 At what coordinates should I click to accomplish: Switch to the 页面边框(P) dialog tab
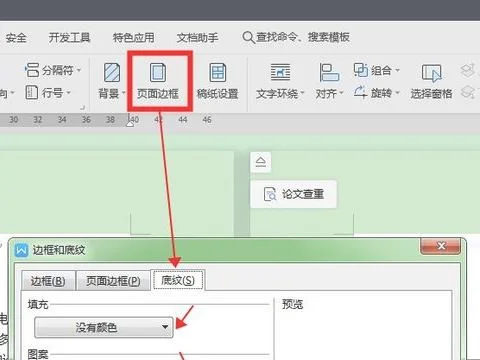pyautogui.click(x=113, y=281)
